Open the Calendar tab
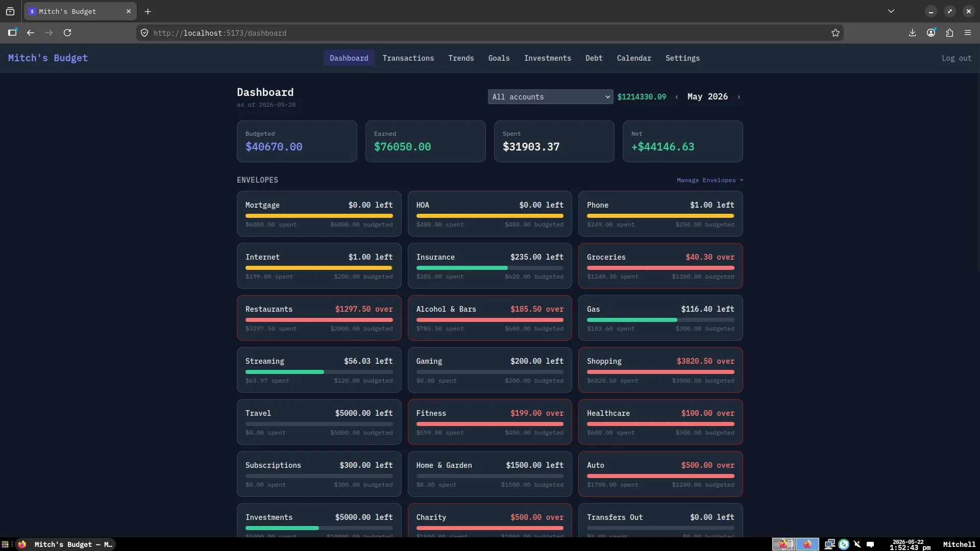980x551 pixels. coord(634,58)
